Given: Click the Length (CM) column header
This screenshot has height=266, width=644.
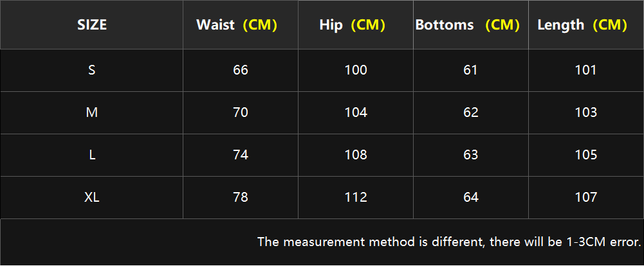Looking at the screenshot, I should [586, 25].
